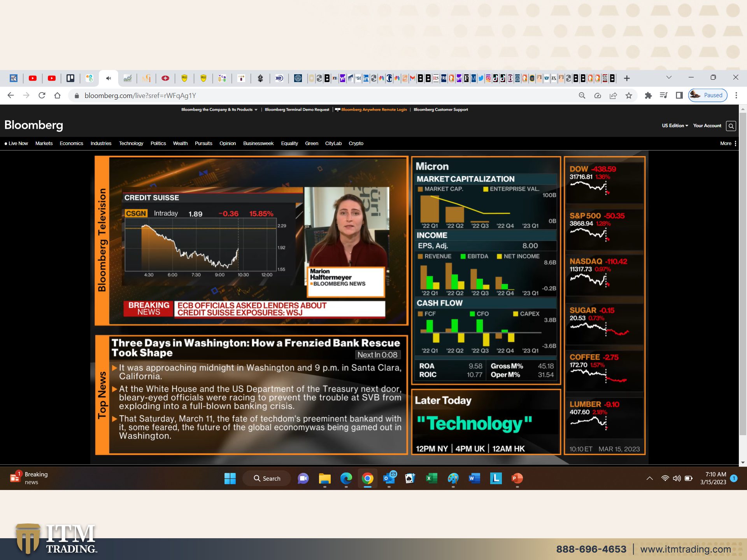Expand the More navigation menu

728,143
